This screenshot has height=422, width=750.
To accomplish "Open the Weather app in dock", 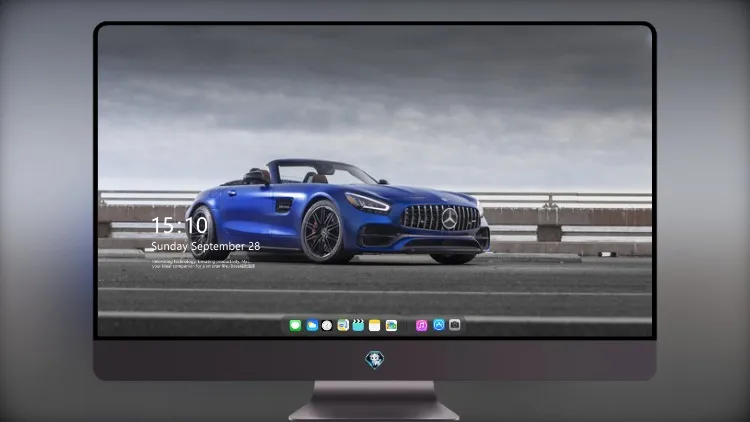I will coord(312,325).
